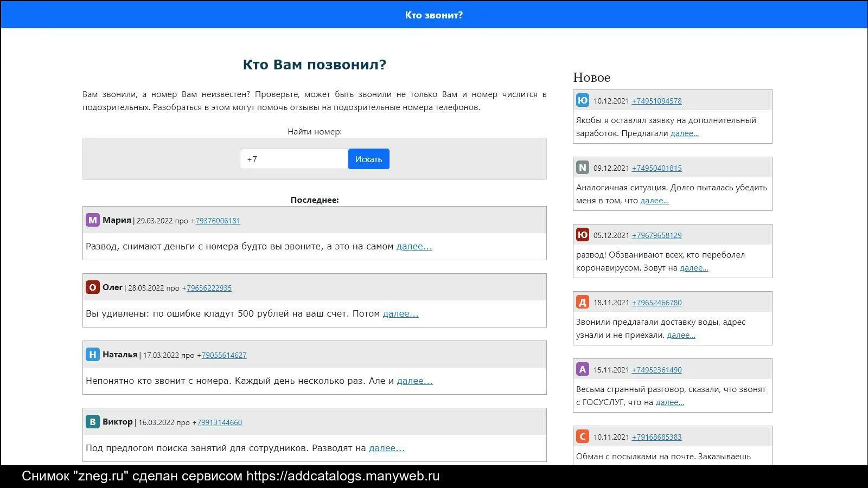The image size is (868, 488).
Task: Open sidebar number +74951094578
Action: point(656,101)
